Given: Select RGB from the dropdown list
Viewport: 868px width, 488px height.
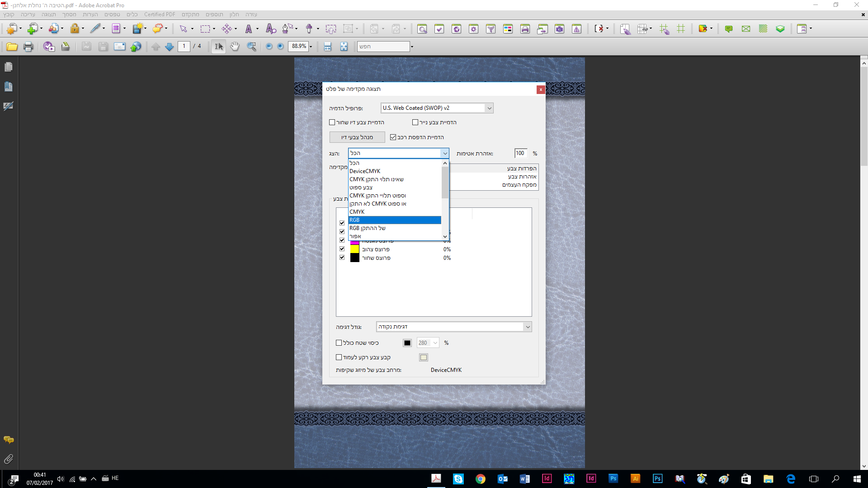Looking at the screenshot, I should [393, 220].
